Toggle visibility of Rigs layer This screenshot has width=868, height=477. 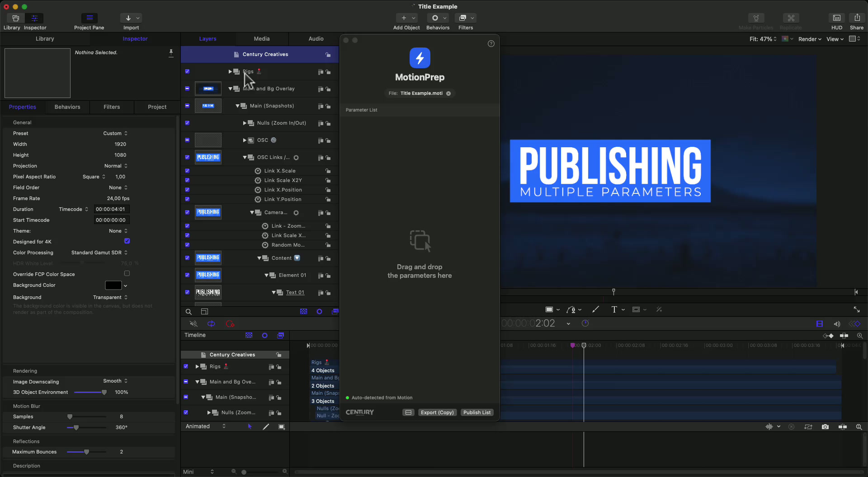187,71
